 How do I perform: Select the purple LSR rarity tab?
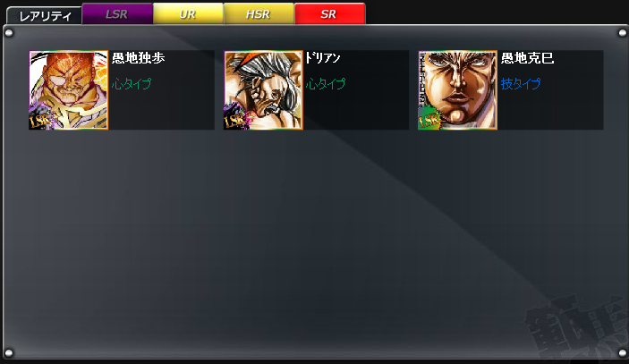coord(117,14)
